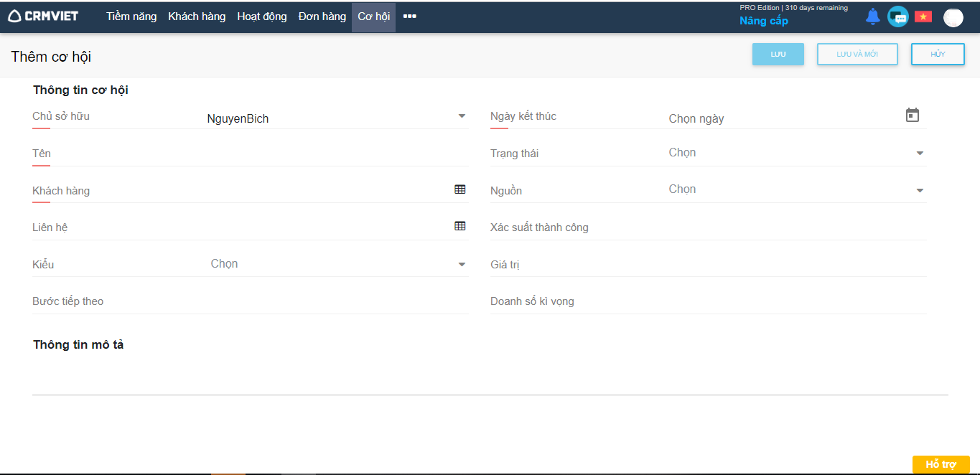980x475 pixels.
Task: Open the chat messages icon
Action: click(x=897, y=17)
